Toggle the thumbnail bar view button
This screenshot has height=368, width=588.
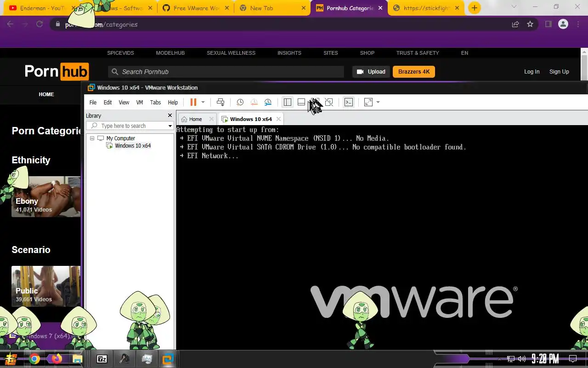[x=301, y=102]
